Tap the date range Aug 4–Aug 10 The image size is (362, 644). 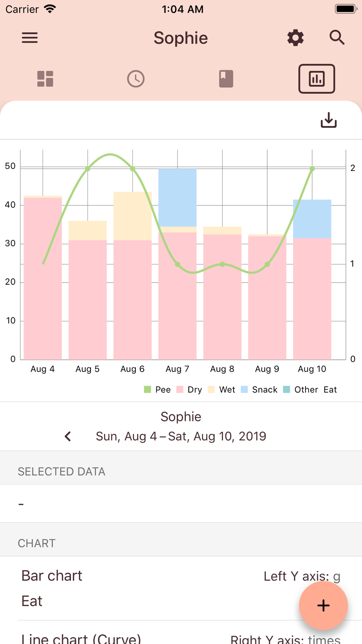pos(181,436)
